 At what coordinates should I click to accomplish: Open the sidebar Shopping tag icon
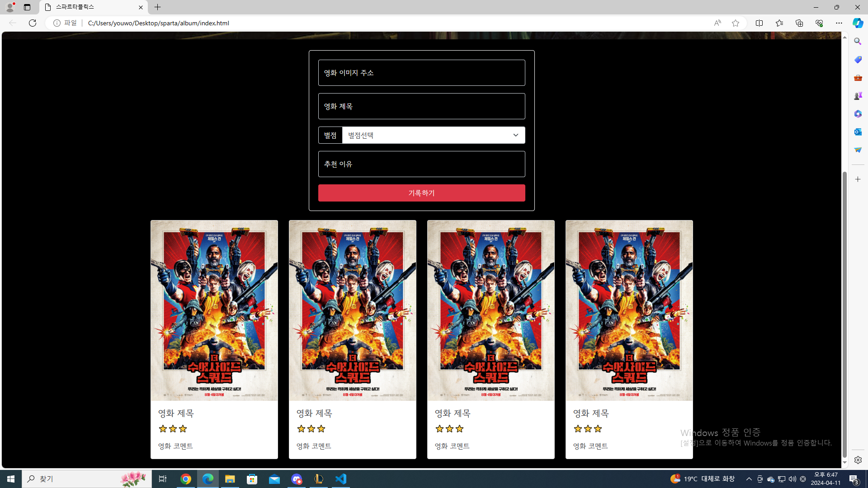pos(858,60)
